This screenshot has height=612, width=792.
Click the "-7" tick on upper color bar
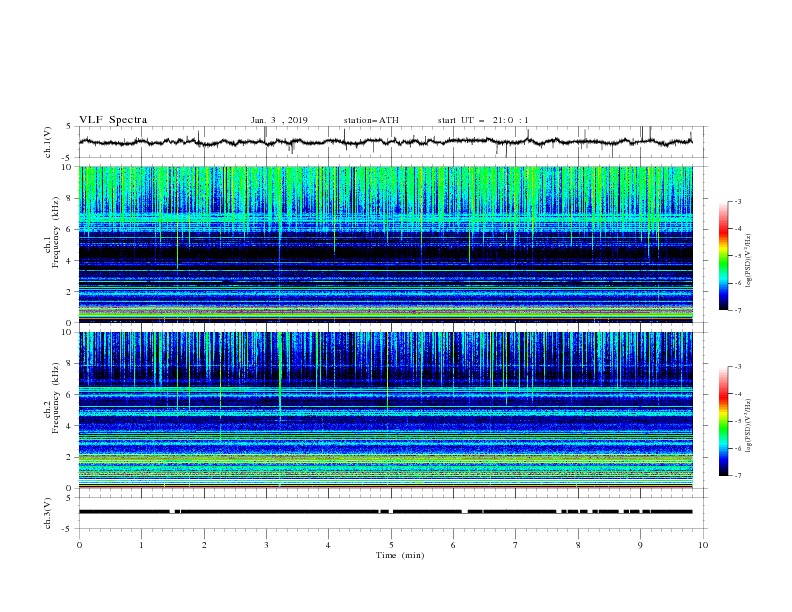coord(738,310)
